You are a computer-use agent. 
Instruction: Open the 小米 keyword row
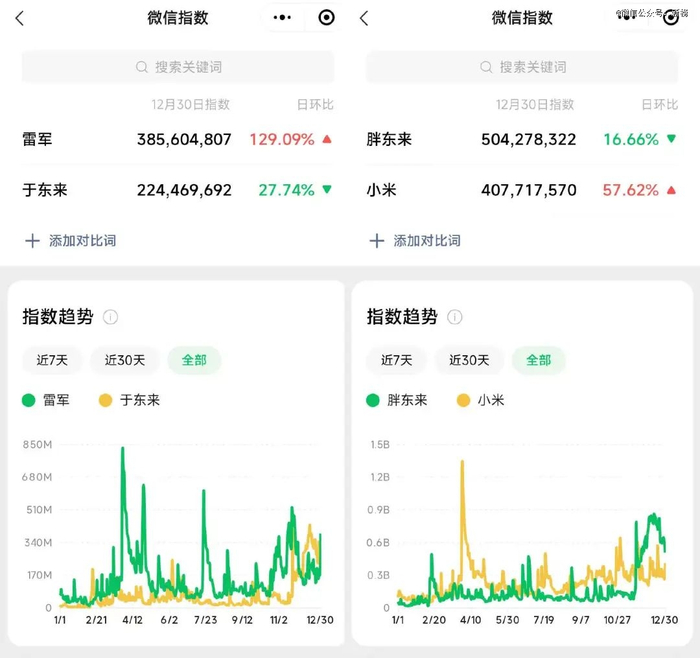click(522, 190)
